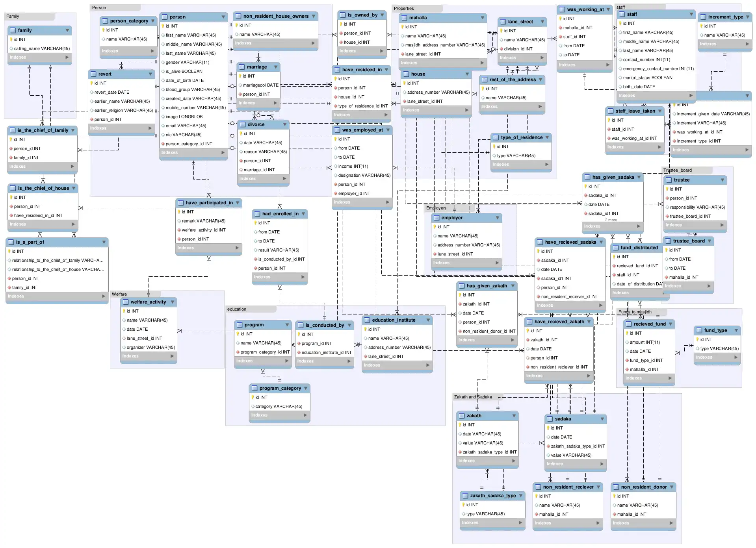Click 'responsibility VARCHAR(45)' in trustee table

point(697,207)
